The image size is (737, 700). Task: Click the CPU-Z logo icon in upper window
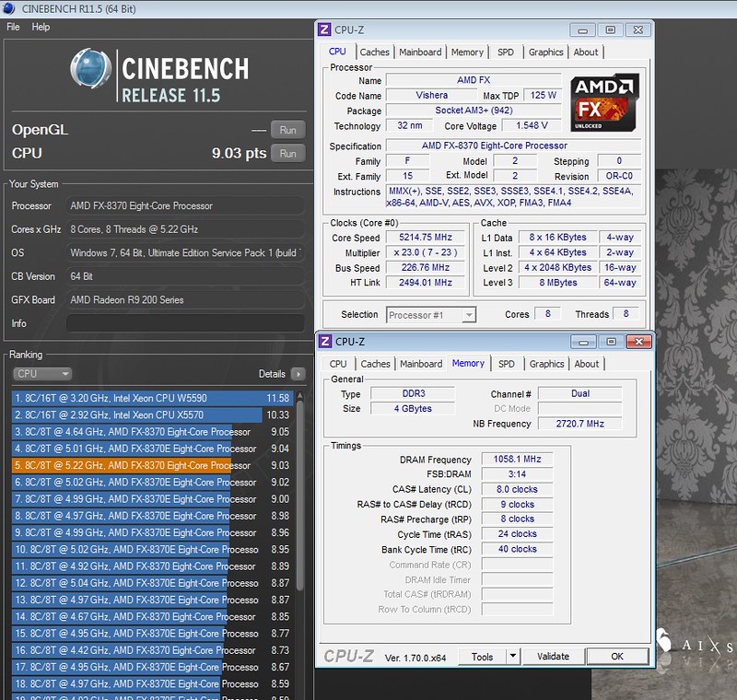[x=324, y=29]
